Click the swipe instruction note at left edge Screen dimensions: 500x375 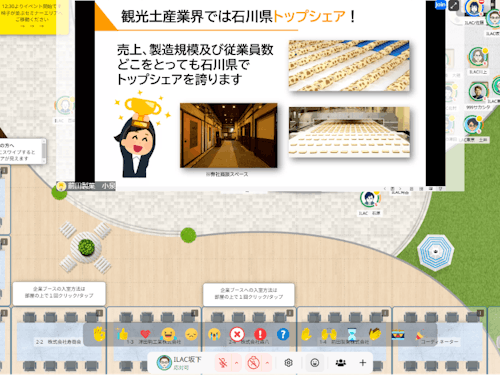coord(22,152)
